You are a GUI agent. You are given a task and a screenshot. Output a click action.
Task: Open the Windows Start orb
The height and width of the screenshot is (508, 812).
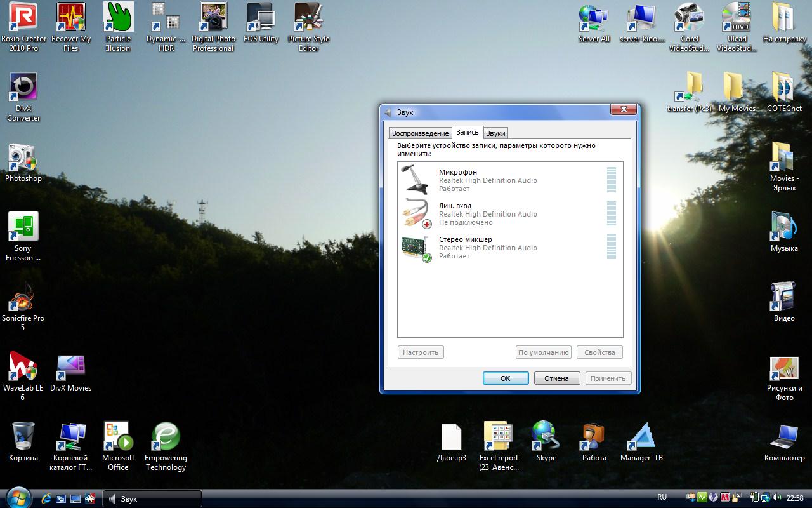pos(17,497)
